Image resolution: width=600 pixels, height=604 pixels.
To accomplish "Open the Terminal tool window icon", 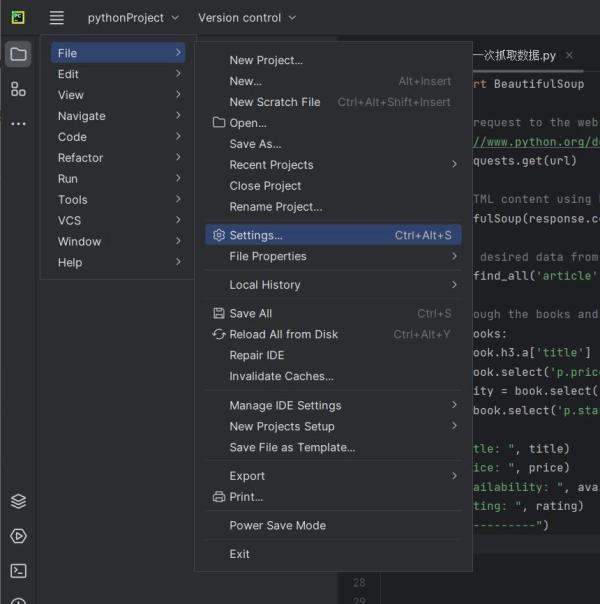I will tap(18, 571).
